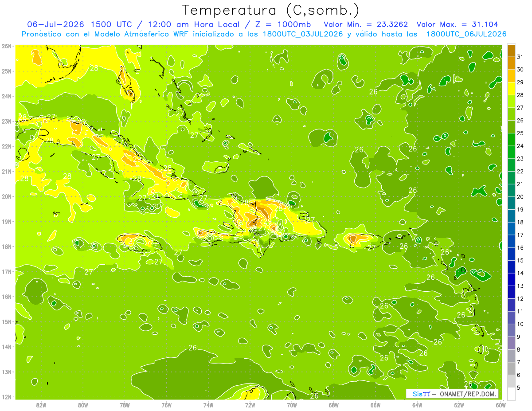Click the '74W' longitude label
Image resolution: width=532 pixels, height=411 pixels.
click(208, 405)
